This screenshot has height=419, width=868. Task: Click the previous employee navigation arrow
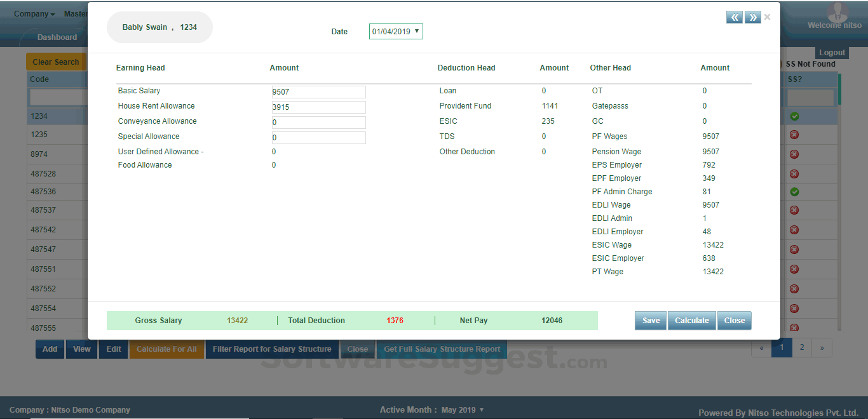734,17
